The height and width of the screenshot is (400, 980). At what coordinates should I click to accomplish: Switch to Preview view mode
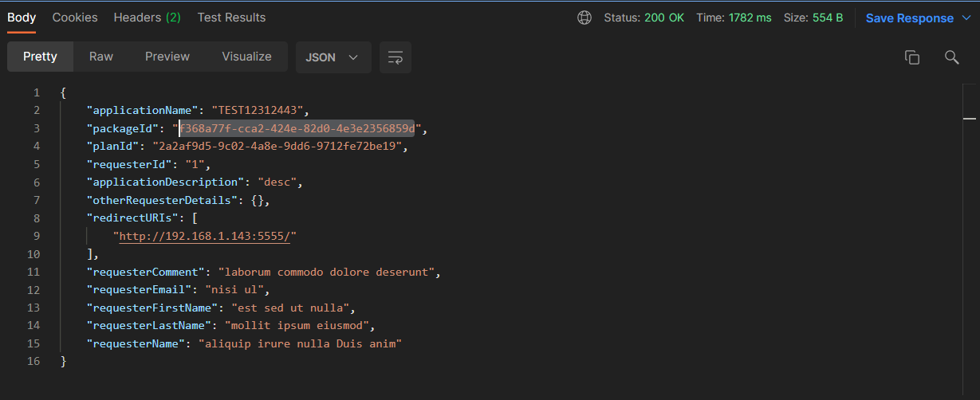tap(167, 57)
